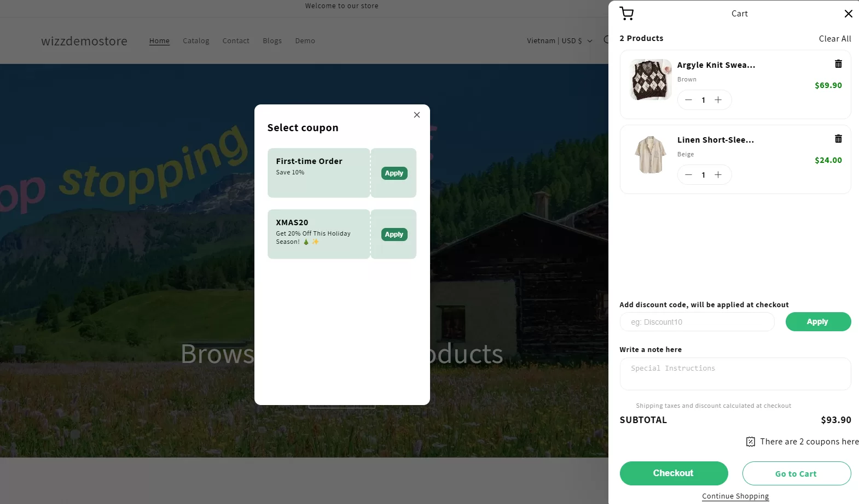Open the Demo menu item
Image resolution: width=859 pixels, height=504 pixels.
305,41
